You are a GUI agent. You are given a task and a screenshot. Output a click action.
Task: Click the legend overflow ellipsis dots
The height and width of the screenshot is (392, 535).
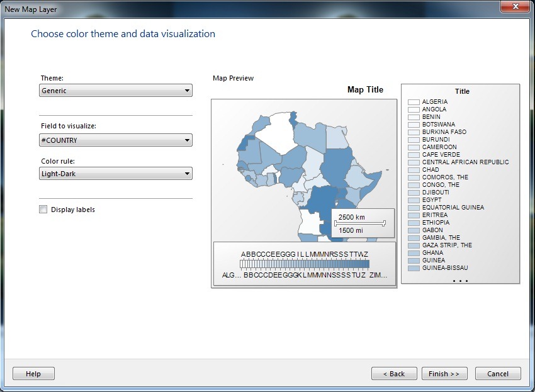(x=460, y=281)
